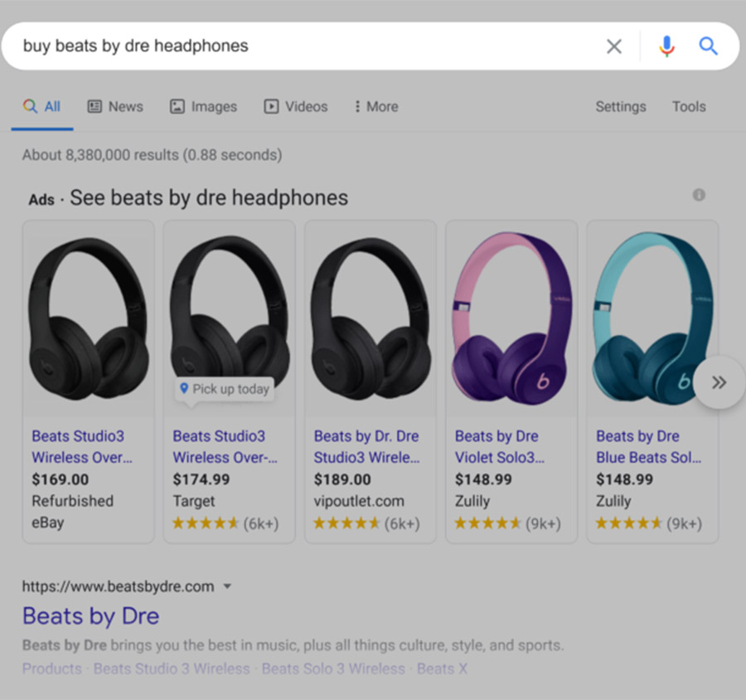Click the vipoutlet.com seller name

359,501
